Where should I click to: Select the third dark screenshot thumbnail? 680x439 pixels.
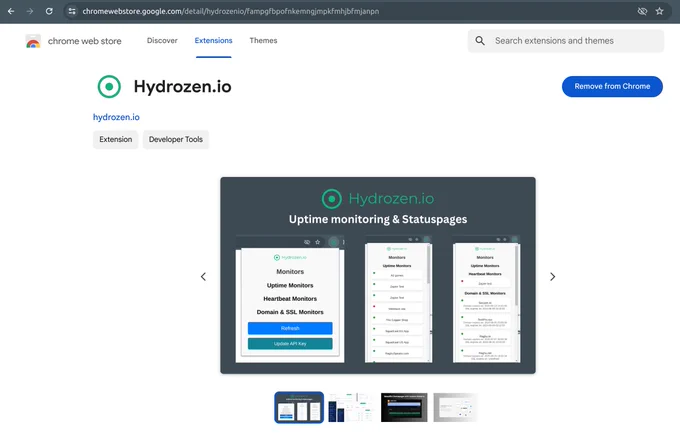(404, 407)
